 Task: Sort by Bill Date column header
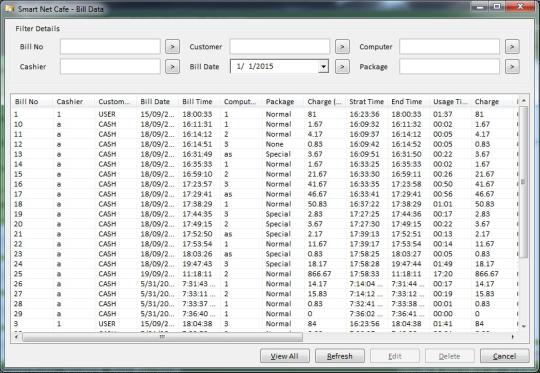click(158, 102)
